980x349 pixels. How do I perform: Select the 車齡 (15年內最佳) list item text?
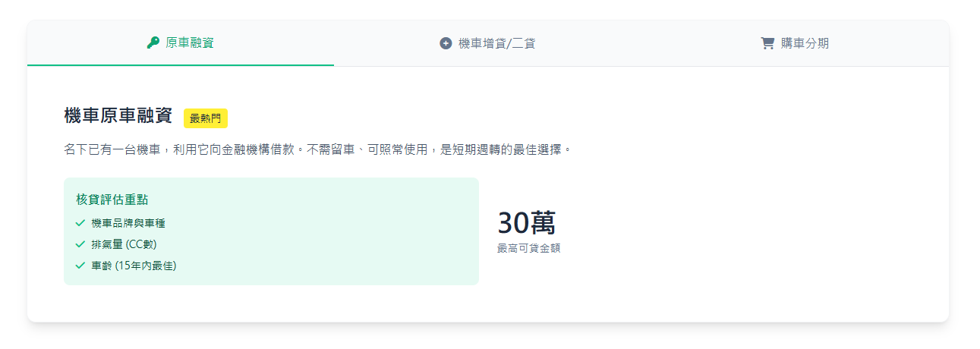(x=134, y=266)
